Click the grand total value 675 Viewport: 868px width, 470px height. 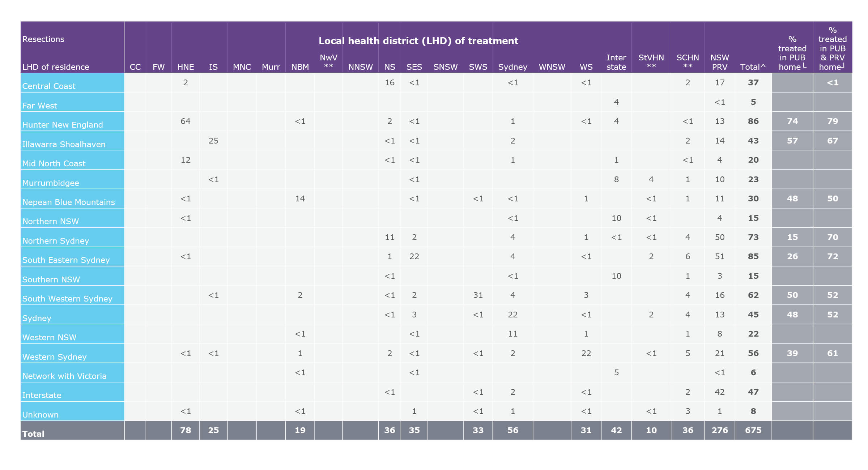tap(753, 430)
